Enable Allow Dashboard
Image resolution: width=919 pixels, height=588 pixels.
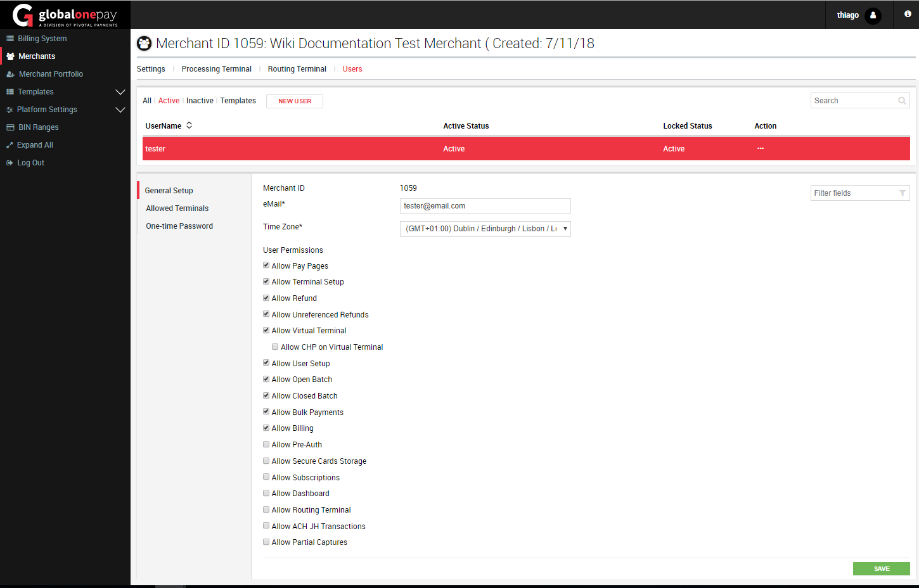(x=266, y=493)
